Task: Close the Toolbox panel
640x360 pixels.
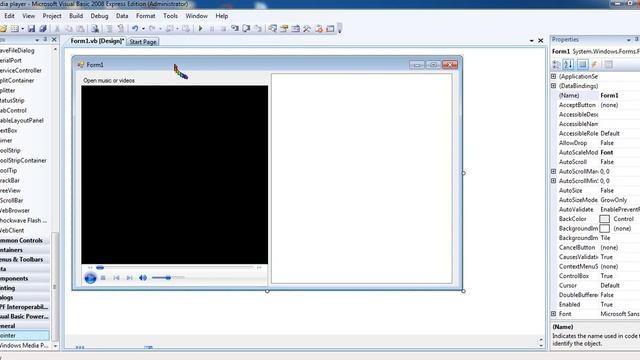Action: (54, 40)
